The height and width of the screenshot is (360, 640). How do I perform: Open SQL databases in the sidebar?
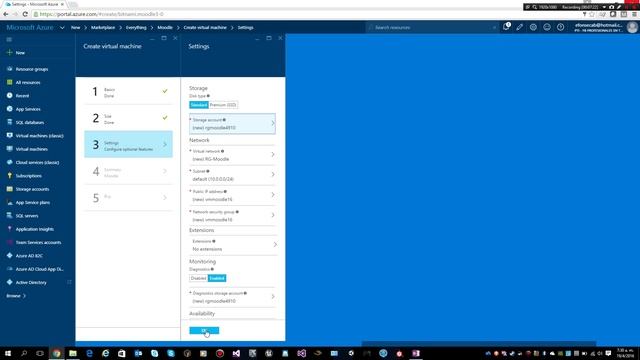click(30, 122)
